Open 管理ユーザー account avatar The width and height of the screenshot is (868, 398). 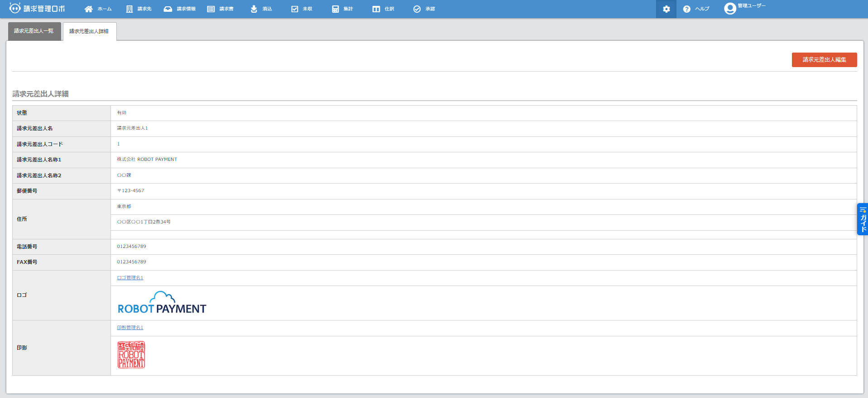[x=730, y=9]
